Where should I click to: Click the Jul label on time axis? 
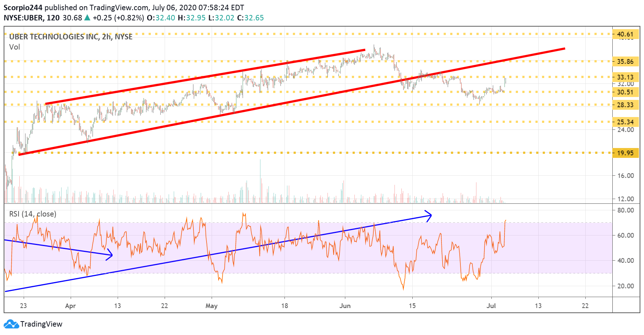491,306
